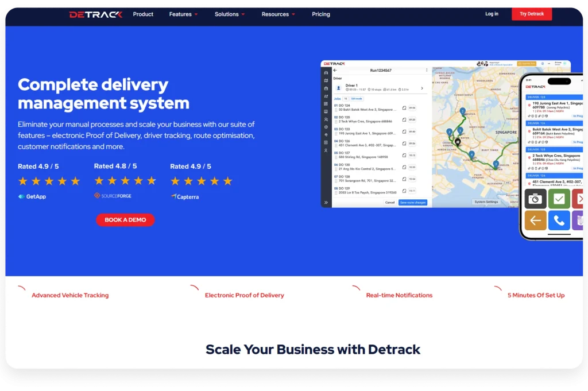Click map marker number 4
This screenshot has height=391, width=588.
tap(472, 154)
